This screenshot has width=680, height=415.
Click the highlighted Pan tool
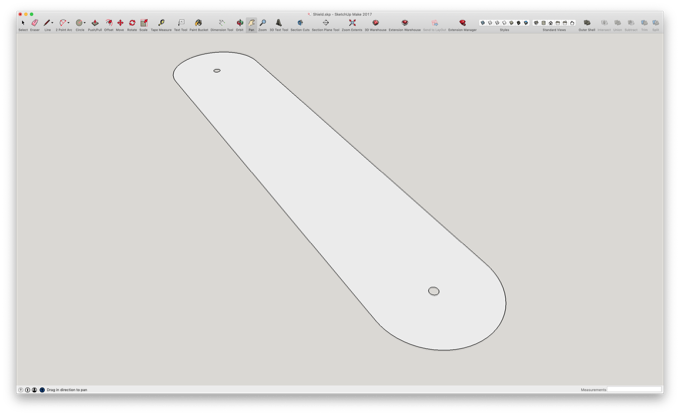(x=251, y=23)
